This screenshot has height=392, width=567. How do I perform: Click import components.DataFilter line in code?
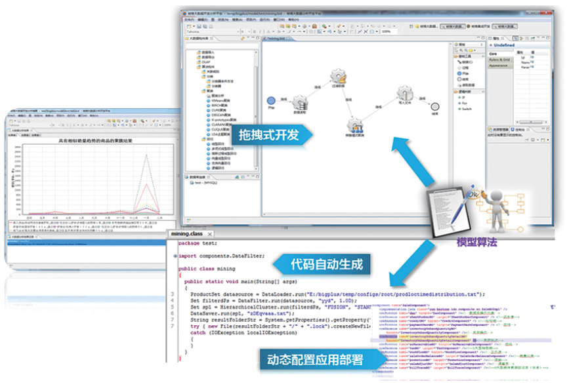221,256
